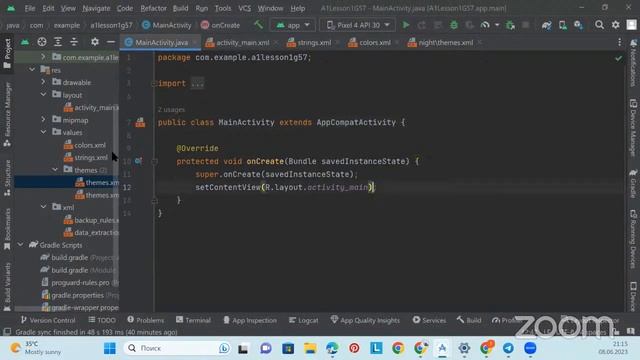Open Terminal tool window
640x360 pixels.
pos(193,320)
